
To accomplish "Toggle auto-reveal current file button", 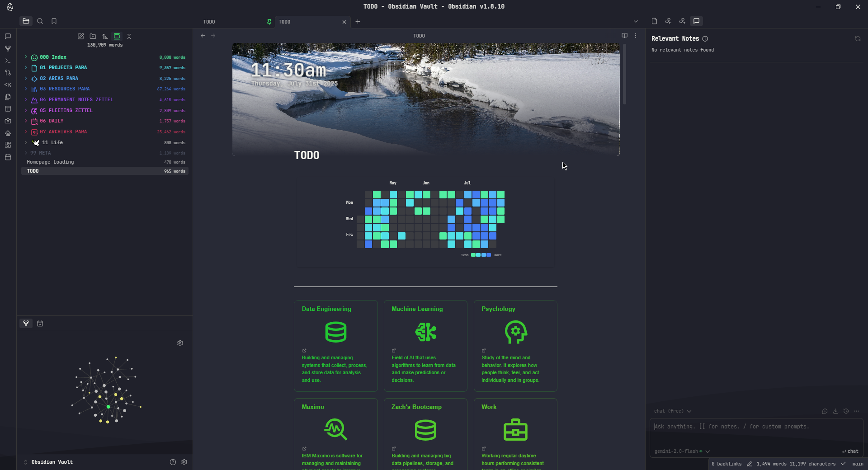I will point(117,36).
